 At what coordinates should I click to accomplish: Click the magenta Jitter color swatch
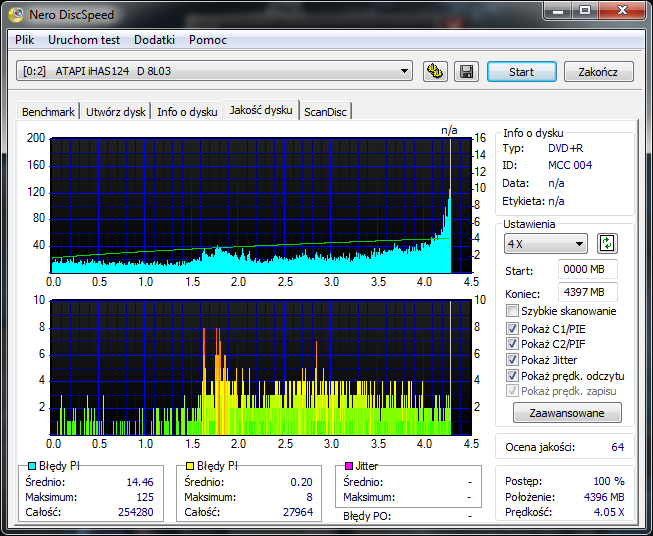click(349, 466)
